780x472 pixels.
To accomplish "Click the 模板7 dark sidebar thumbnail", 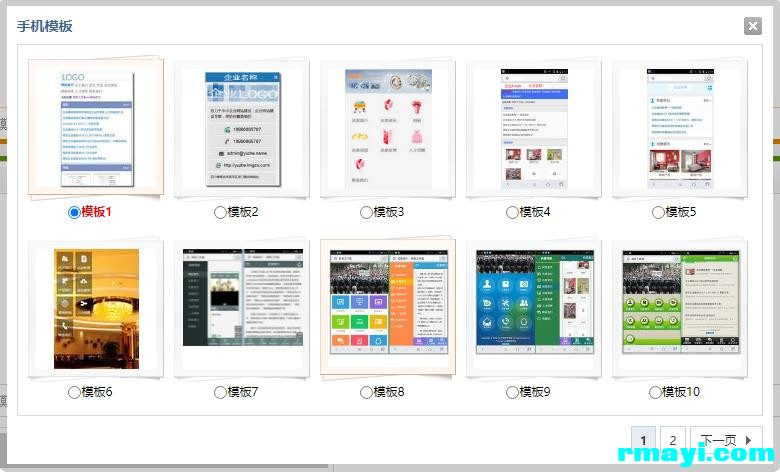I will [243, 297].
